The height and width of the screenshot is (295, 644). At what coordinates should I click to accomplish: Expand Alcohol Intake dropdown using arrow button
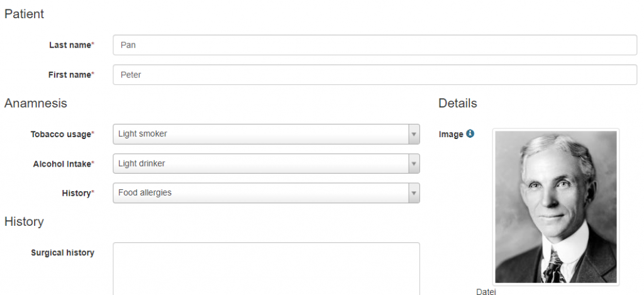click(x=414, y=164)
